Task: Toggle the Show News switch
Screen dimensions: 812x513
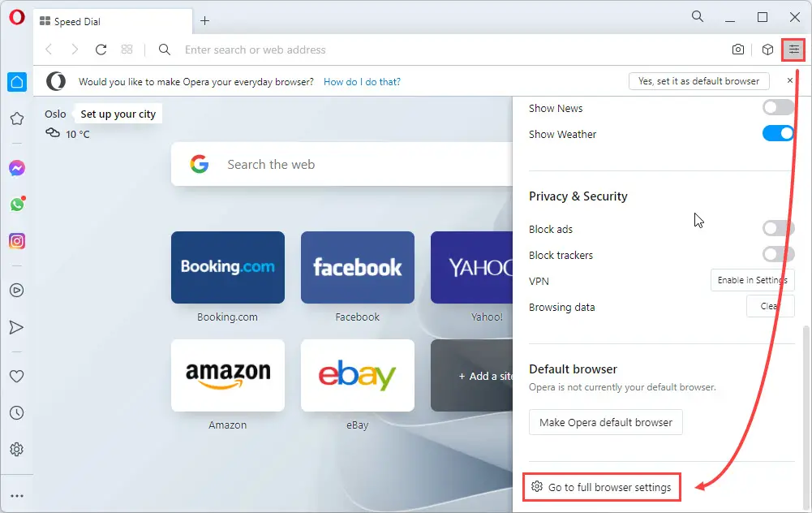Action: [779, 108]
